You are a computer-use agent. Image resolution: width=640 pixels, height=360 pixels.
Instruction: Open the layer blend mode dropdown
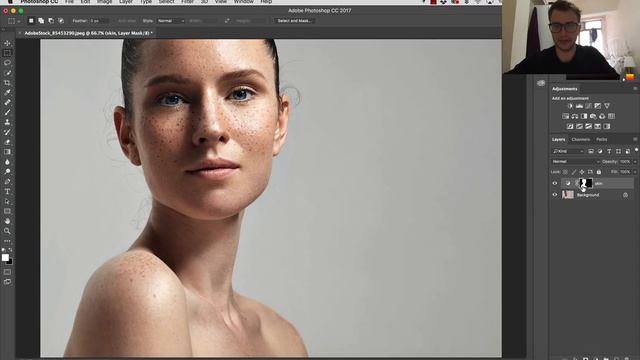(576, 162)
